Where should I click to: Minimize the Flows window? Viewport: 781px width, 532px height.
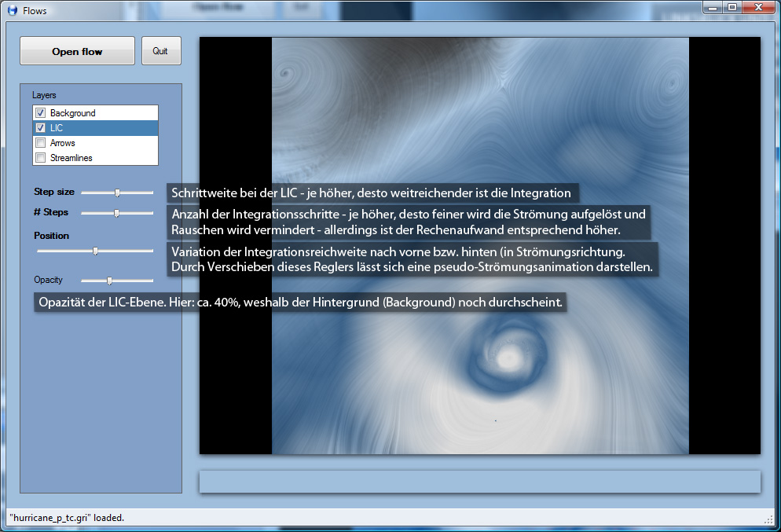(x=713, y=7)
